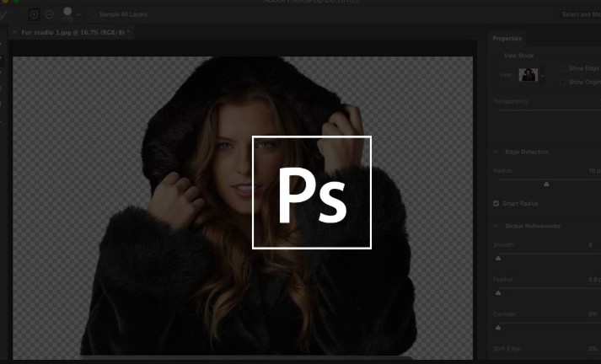
Task: Click the View mode thumbnail
Action: pos(529,75)
